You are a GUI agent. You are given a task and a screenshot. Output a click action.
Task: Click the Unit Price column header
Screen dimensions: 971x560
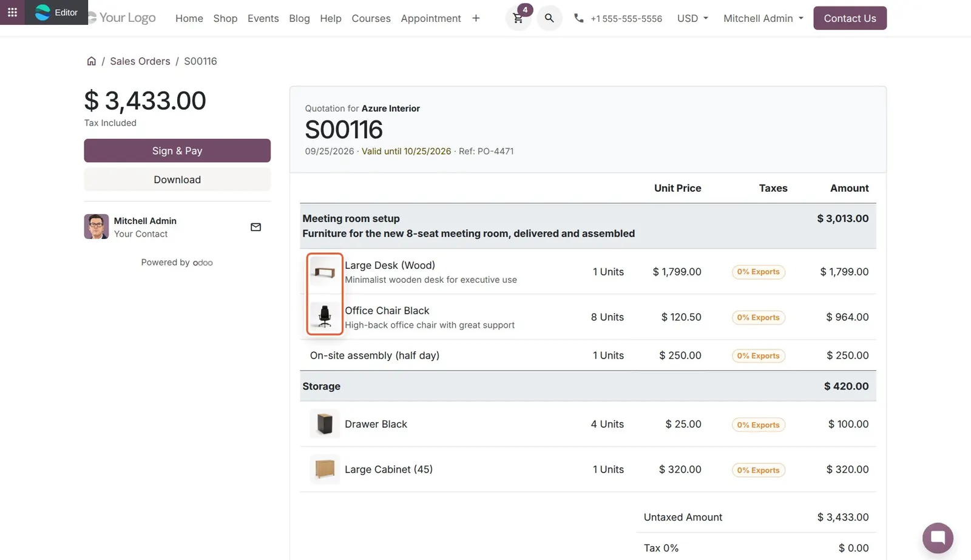pos(677,188)
